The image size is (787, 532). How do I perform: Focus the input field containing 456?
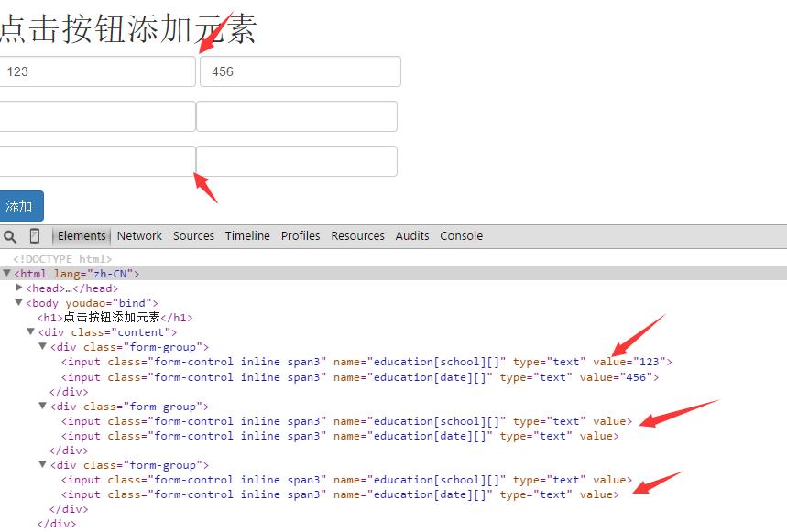[x=301, y=71]
